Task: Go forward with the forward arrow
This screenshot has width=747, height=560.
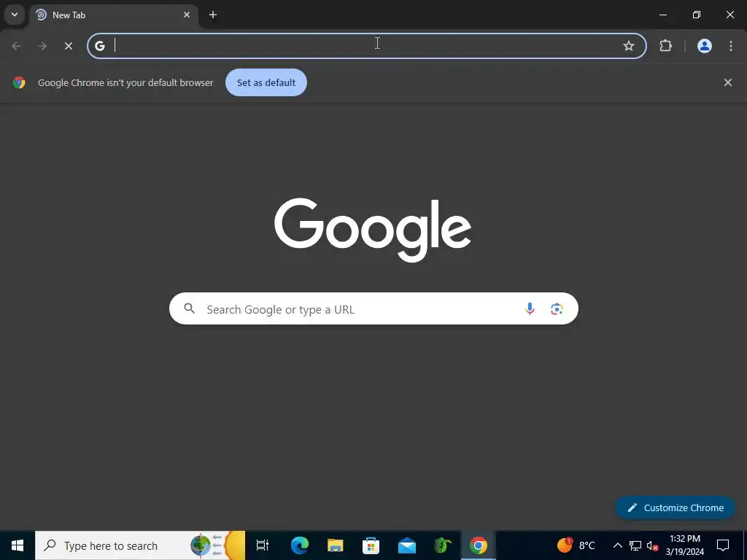Action: click(x=42, y=46)
